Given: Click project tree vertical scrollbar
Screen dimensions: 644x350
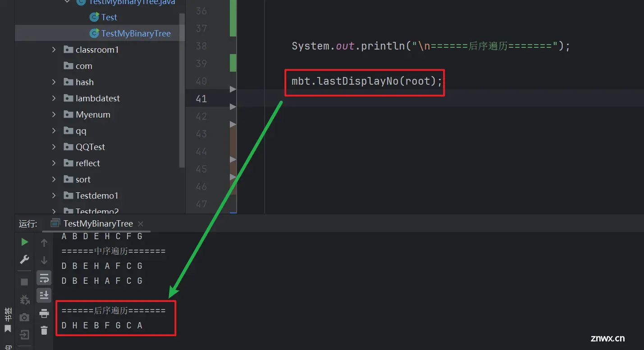Looking at the screenshot, I should 182,90.
